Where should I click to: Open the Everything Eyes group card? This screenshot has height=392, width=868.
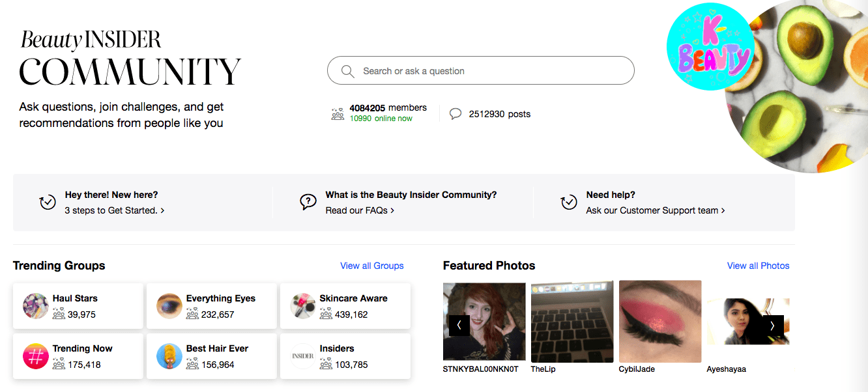[x=212, y=306]
